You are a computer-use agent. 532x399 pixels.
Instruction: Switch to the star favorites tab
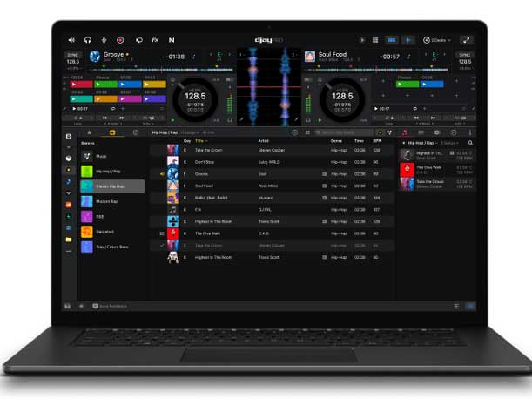click(x=88, y=132)
